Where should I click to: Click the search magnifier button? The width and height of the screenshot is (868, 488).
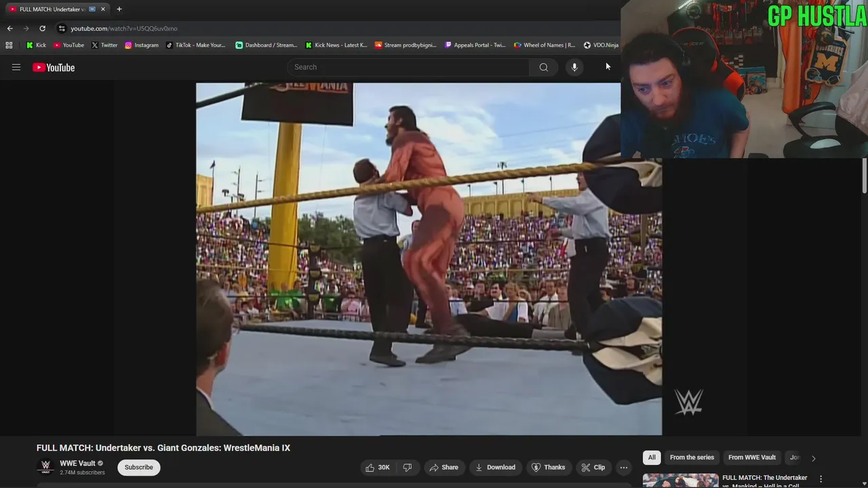pyautogui.click(x=543, y=67)
